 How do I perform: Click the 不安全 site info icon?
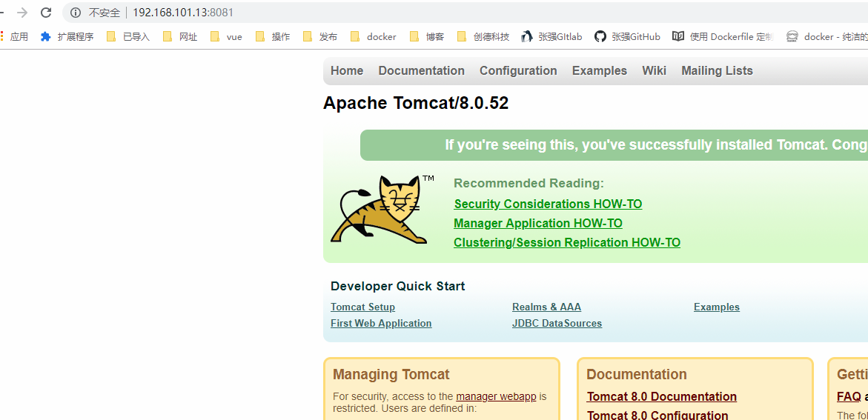click(x=76, y=13)
